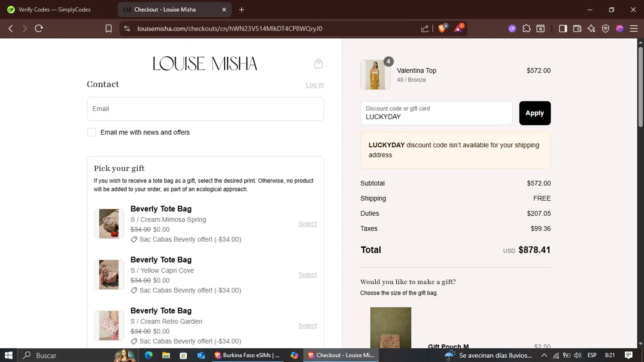Click the Log in link
The image size is (644, 362).
(315, 85)
